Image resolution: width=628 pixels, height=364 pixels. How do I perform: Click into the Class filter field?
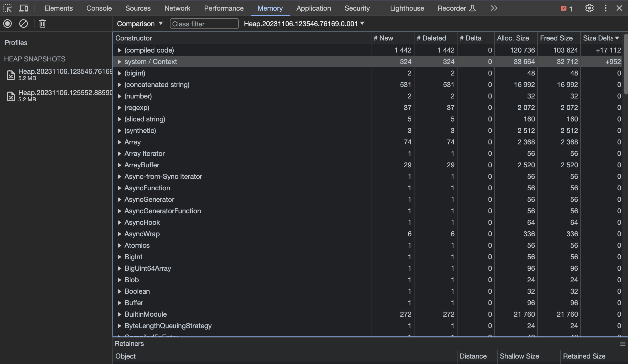204,24
